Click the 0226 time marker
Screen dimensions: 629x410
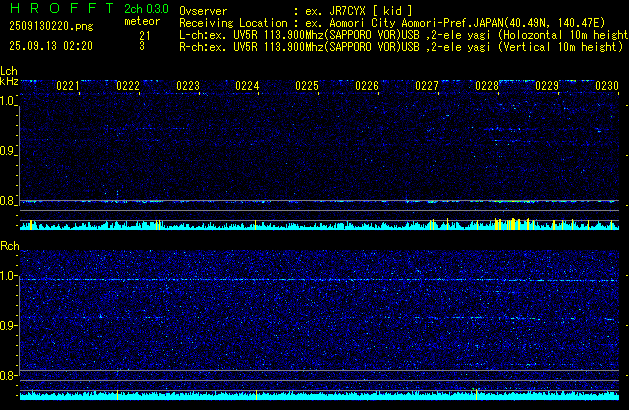[x=367, y=86]
